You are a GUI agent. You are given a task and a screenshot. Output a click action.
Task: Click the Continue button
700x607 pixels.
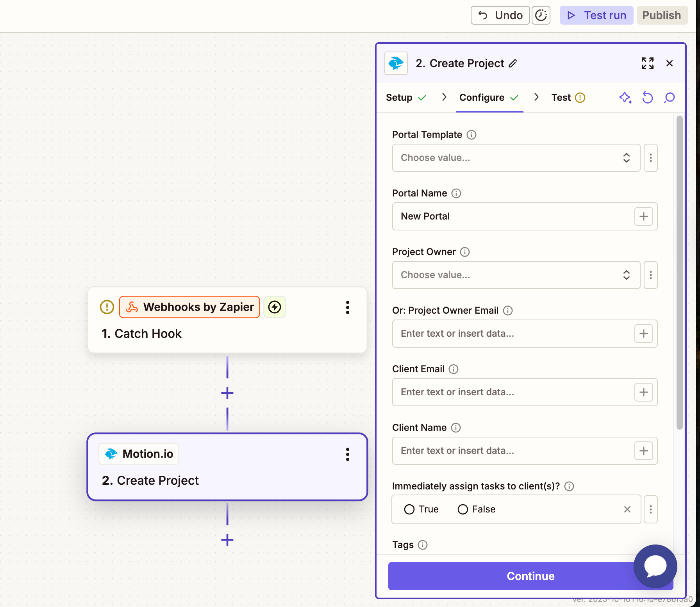(530, 576)
